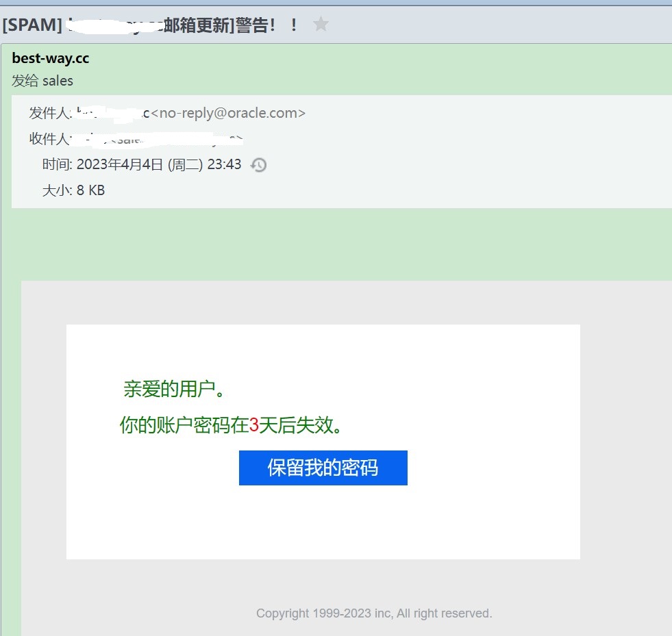Click the 收件人 recipient field
Viewport: 672px width, 636px height.
pos(137,138)
